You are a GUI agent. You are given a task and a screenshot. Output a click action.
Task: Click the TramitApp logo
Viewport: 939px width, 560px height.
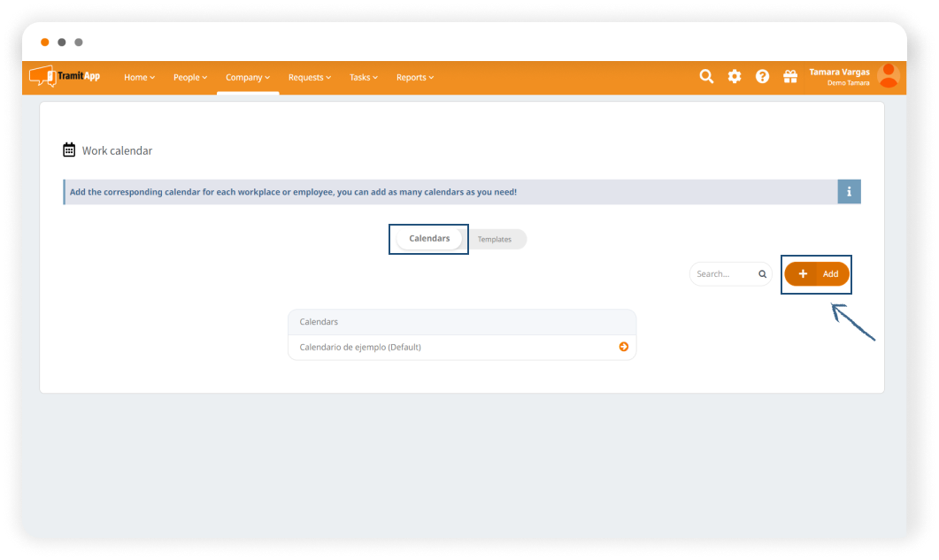pyautogui.click(x=65, y=77)
